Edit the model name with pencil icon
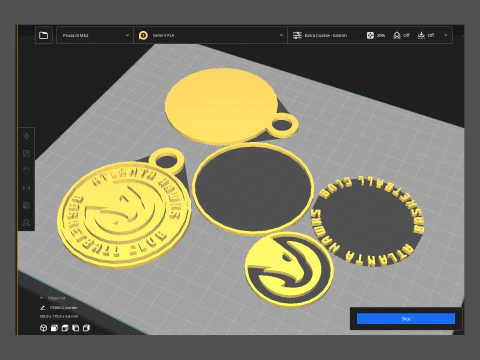The width and height of the screenshot is (480, 360). coord(42,307)
